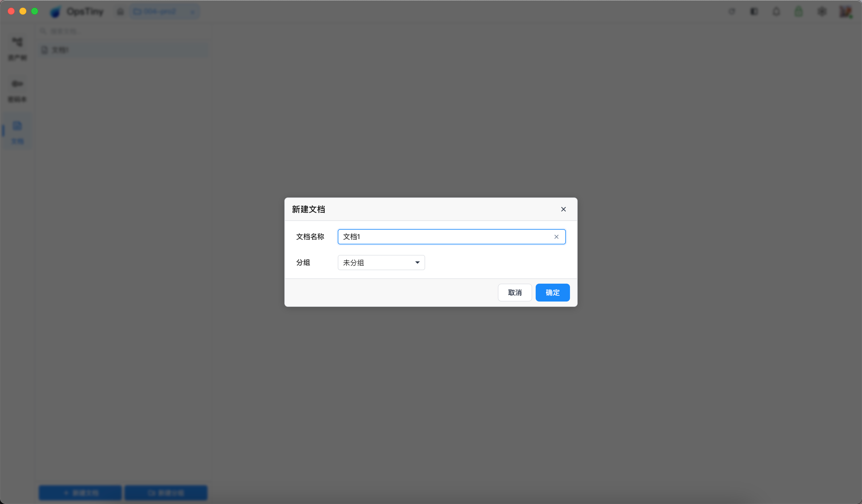This screenshot has height=504, width=862.
Task: Click the search box above the document list
Action: (123, 31)
